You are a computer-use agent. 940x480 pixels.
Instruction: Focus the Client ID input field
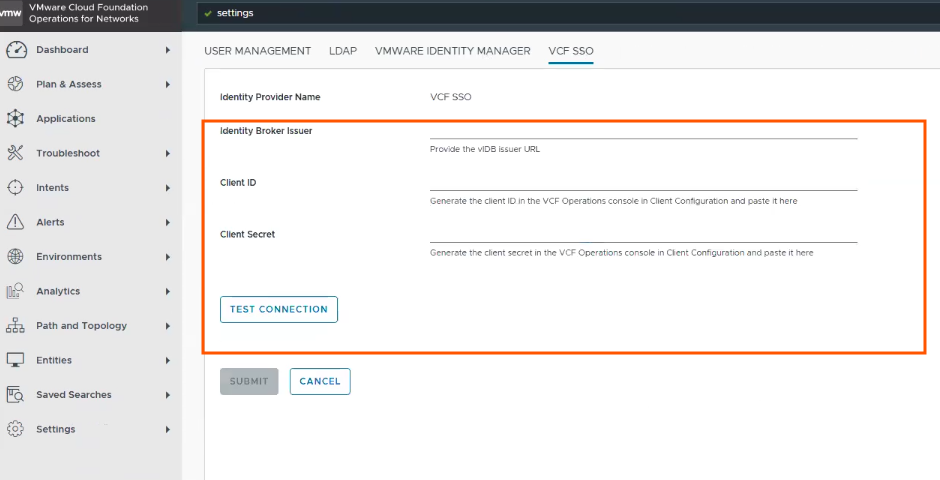(x=643, y=183)
